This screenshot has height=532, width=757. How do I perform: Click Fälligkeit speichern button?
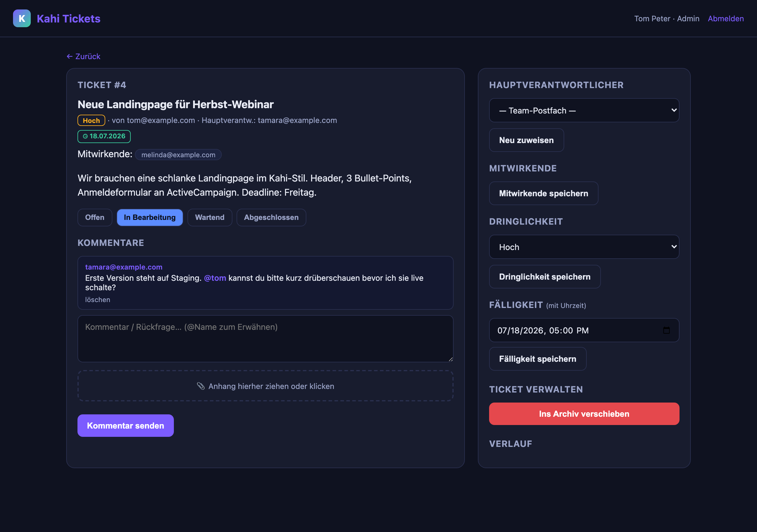(537, 359)
